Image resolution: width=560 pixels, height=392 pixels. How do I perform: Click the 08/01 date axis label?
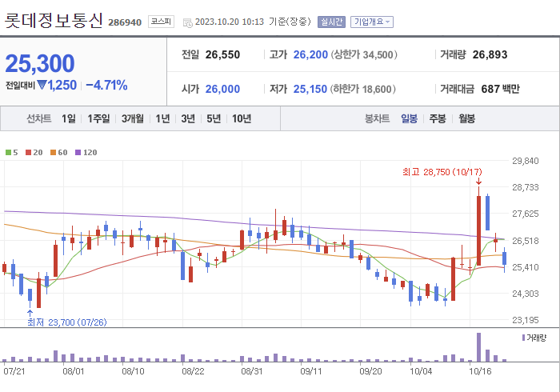pyautogui.click(x=74, y=371)
